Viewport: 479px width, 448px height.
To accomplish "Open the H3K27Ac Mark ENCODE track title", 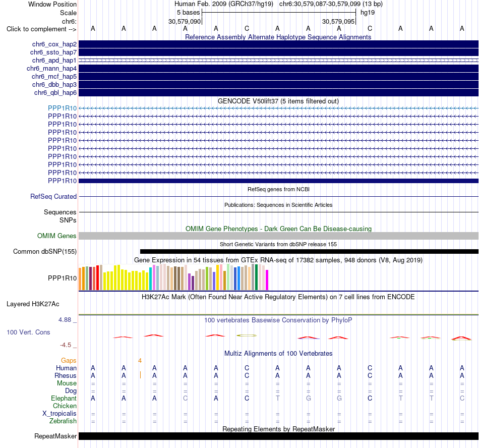I will [278, 297].
